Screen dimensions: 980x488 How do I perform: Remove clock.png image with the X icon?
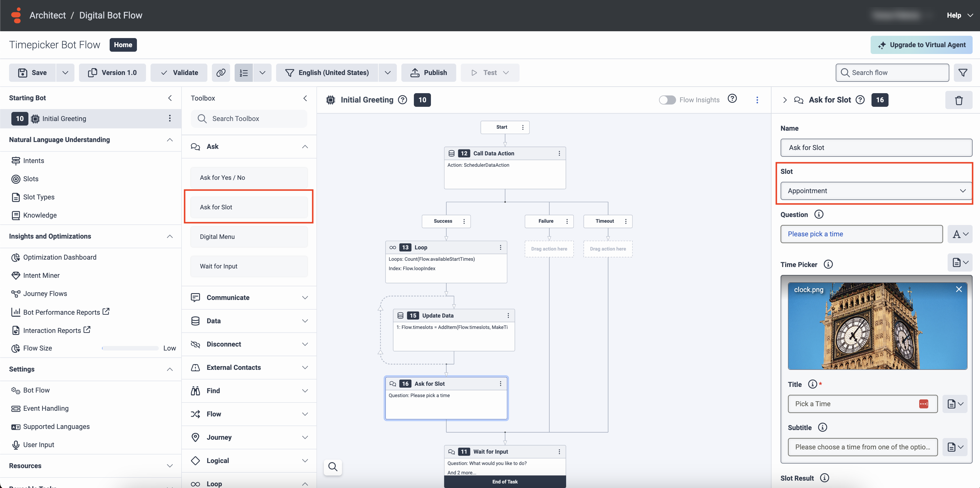tap(959, 289)
